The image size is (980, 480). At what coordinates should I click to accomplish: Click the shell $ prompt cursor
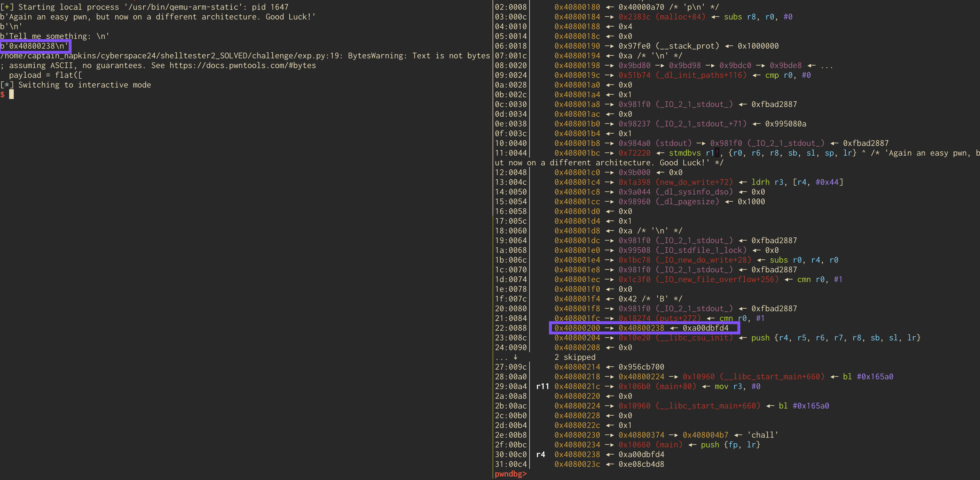coord(11,95)
